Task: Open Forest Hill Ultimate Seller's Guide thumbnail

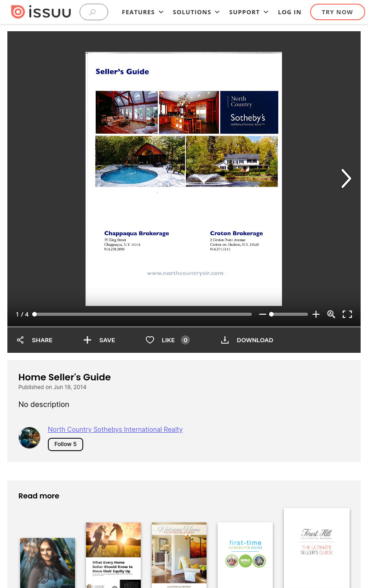Action: coord(316,548)
